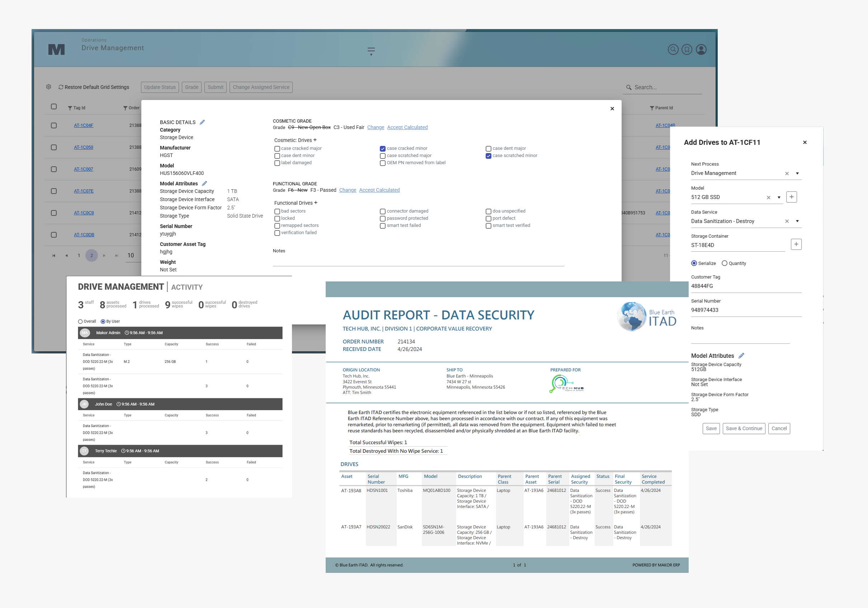
Task: Click the Change Assigned Service button
Action: [261, 87]
